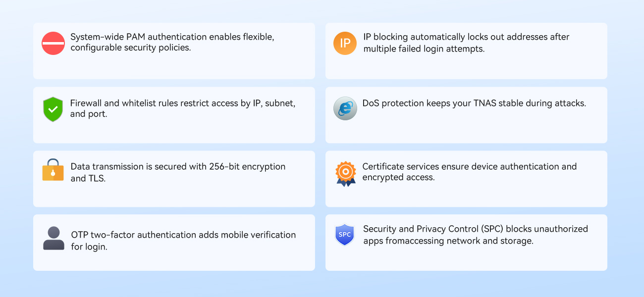Click the System-wide PAM authentication description text
644x297 pixels.
[172, 42]
